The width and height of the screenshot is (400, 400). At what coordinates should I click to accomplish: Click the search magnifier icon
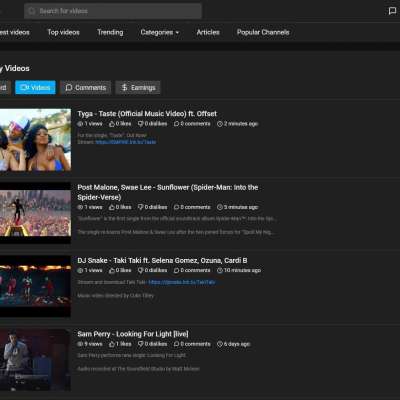(32, 11)
